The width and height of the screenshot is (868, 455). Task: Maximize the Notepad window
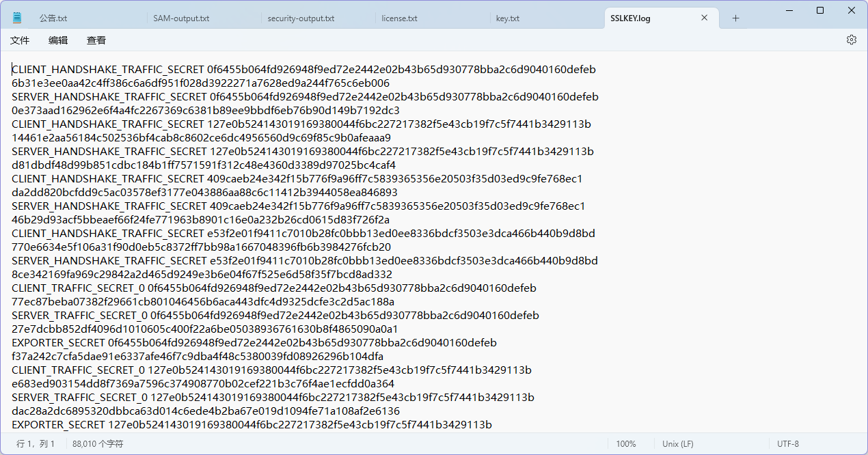point(820,10)
